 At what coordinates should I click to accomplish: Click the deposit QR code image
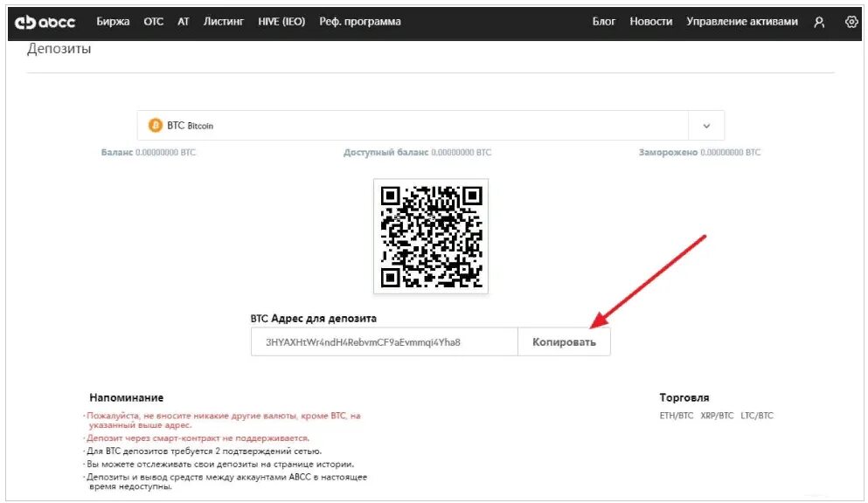pyautogui.click(x=431, y=236)
